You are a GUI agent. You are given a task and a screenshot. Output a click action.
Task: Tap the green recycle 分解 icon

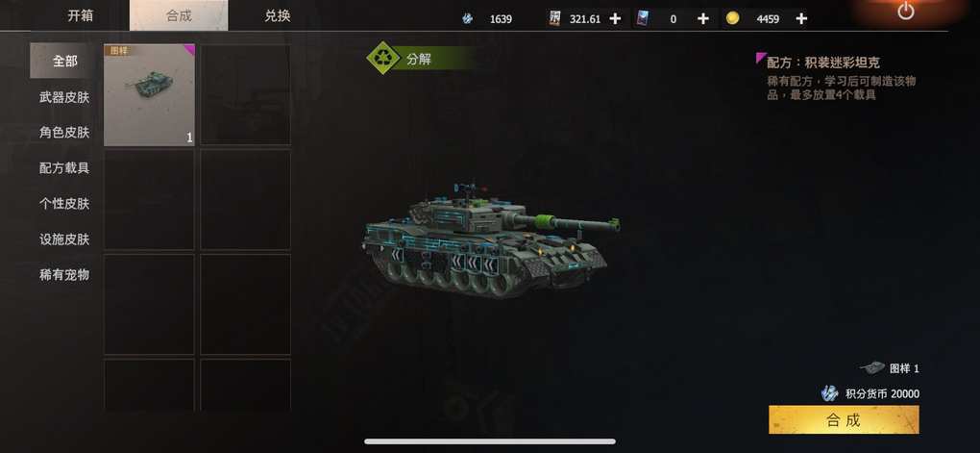click(383, 59)
